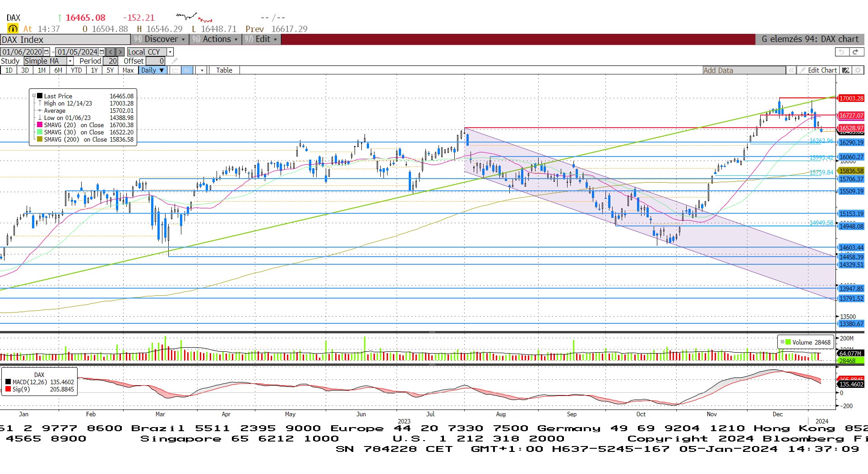Click the Add Data input field
The width and height of the screenshot is (868, 474).
(x=744, y=70)
